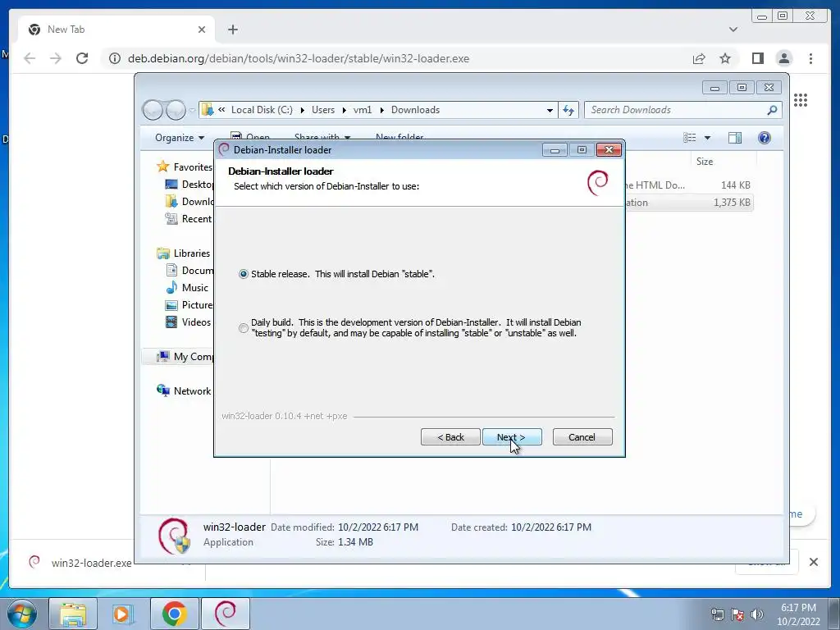
Task: Close the Chrome downloads bar
Action: (813, 562)
